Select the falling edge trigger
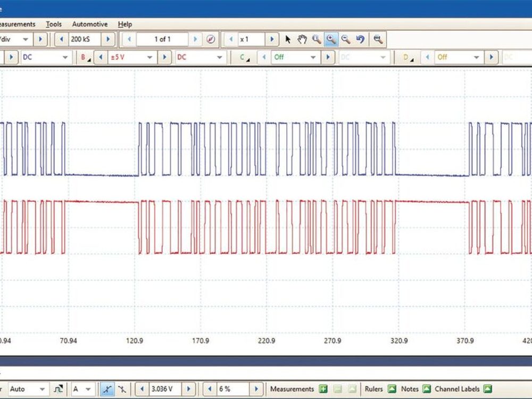532x399 pixels. pyautogui.click(x=122, y=389)
